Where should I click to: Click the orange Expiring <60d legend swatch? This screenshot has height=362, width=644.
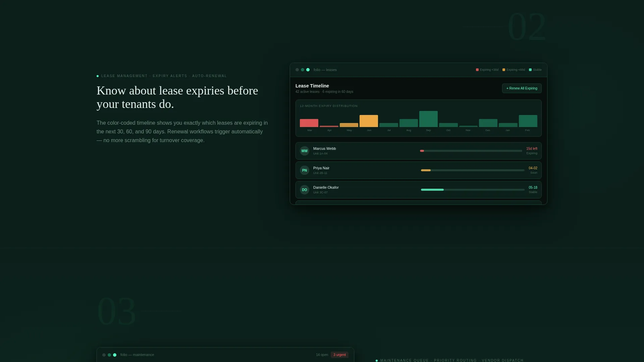tap(504, 70)
